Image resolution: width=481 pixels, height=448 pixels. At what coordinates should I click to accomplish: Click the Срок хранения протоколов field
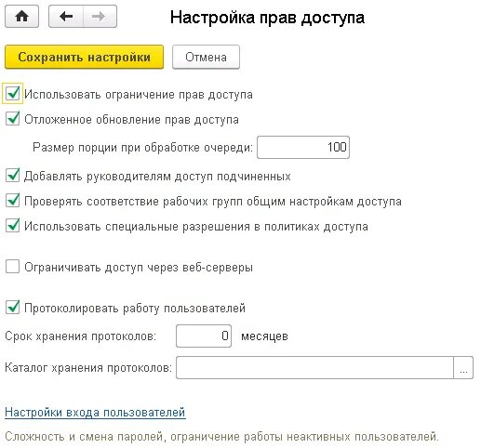pos(204,336)
